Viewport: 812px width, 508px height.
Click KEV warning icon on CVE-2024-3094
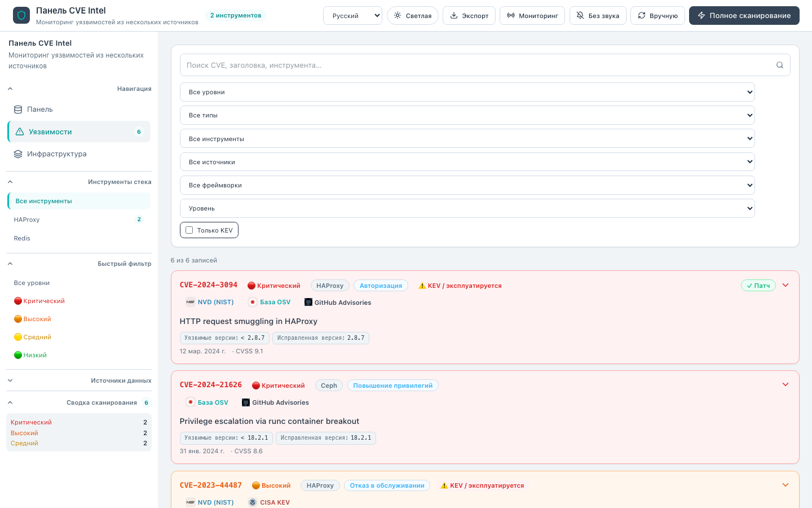[422, 286]
